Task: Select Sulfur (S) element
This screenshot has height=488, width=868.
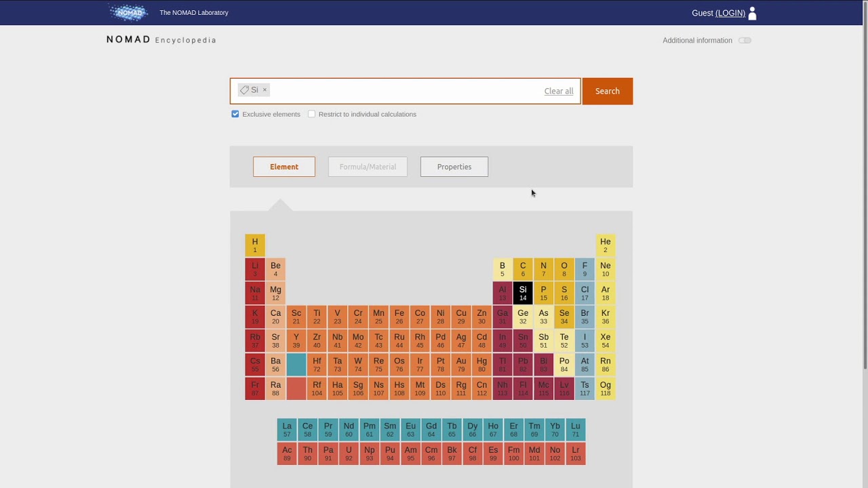Action: [x=564, y=293]
